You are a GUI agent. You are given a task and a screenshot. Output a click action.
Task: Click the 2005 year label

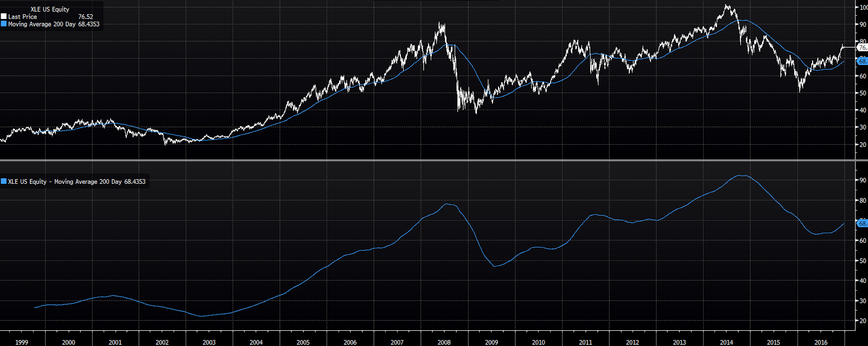[303, 342]
